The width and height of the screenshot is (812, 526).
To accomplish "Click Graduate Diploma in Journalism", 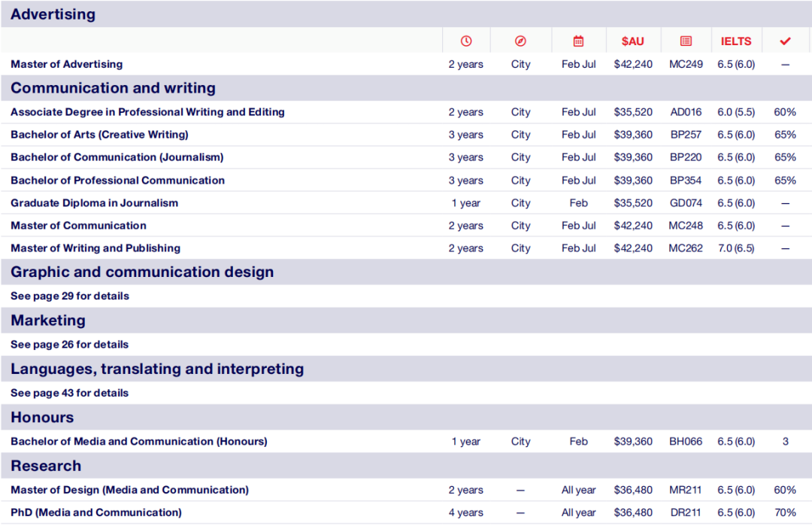I will 94,203.
